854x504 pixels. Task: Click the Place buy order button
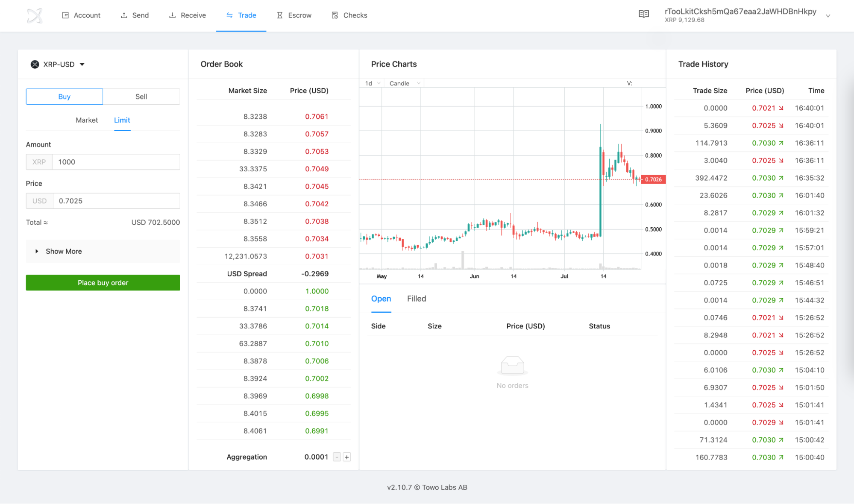click(103, 282)
